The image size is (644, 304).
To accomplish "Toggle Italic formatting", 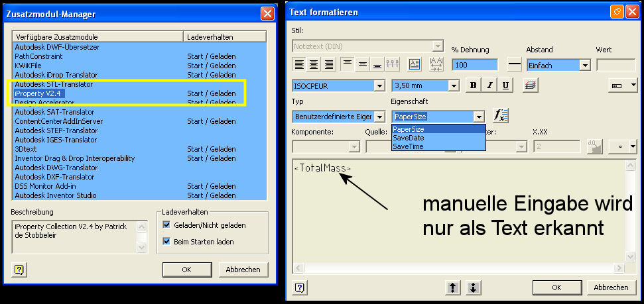I will (x=489, y=85).
